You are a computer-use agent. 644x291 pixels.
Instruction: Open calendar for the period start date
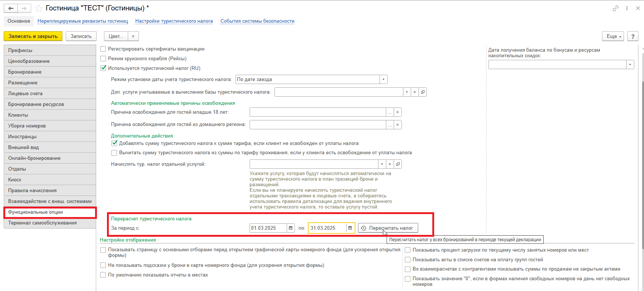[291, 228]
